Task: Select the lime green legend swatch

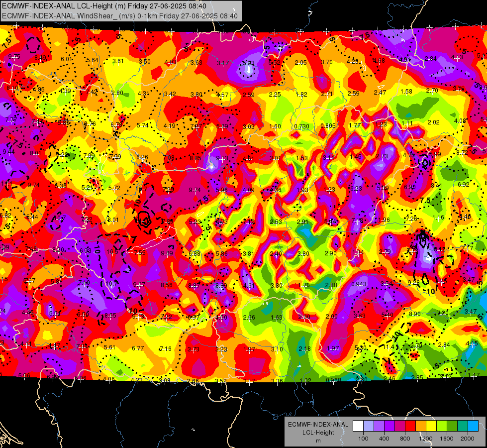Action: [442, 426]
